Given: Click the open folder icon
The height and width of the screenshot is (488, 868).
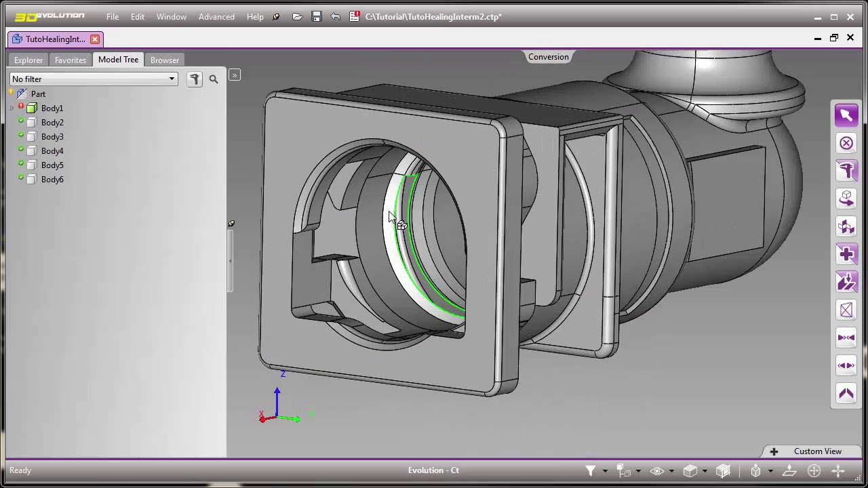Looking at the screenshot, I should 297,17.
